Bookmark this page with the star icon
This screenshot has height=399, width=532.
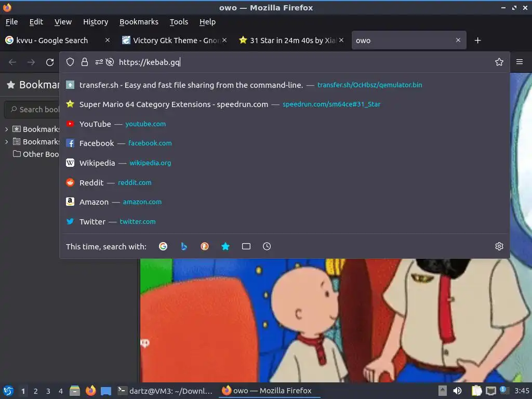499,62
